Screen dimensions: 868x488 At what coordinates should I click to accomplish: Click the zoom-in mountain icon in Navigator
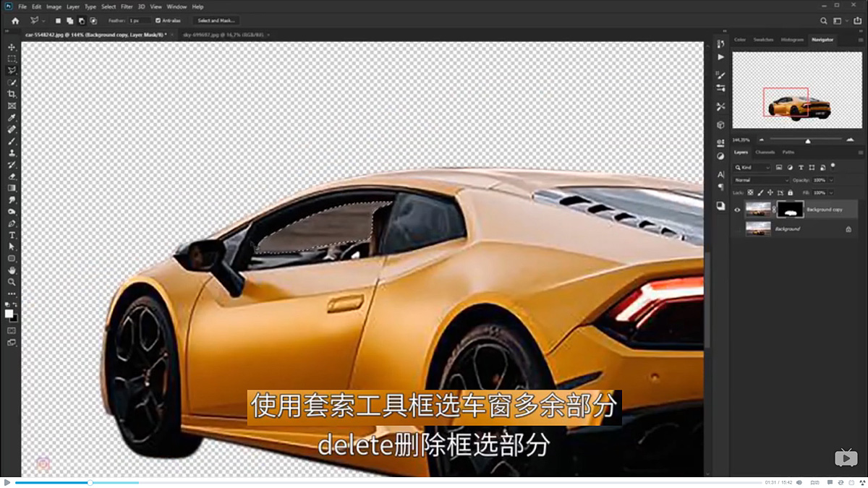pyautogui.click(x=850, y=140)
